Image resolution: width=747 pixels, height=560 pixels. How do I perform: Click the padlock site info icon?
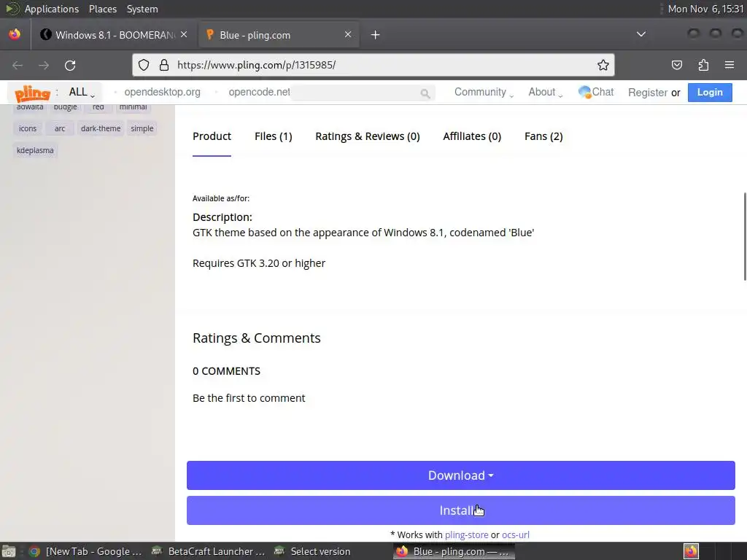[x=164, y=65]
